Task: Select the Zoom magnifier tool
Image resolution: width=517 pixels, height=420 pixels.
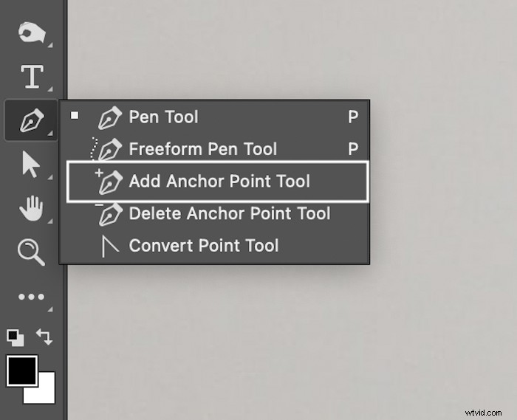Action: pos(31,252)
